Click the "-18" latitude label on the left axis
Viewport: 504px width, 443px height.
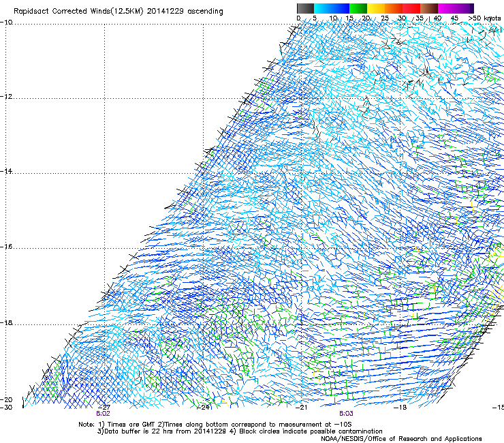pyautogui.click(x=6, y=322)
